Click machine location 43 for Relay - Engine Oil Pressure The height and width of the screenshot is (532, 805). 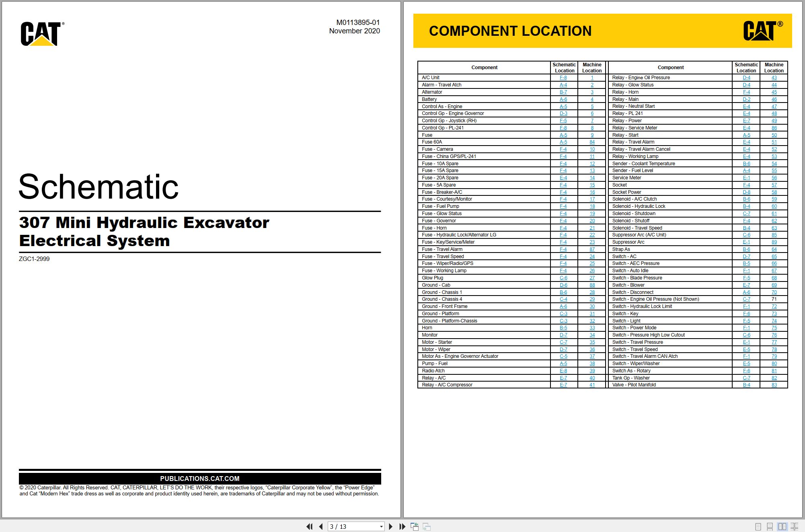point(774,78)
